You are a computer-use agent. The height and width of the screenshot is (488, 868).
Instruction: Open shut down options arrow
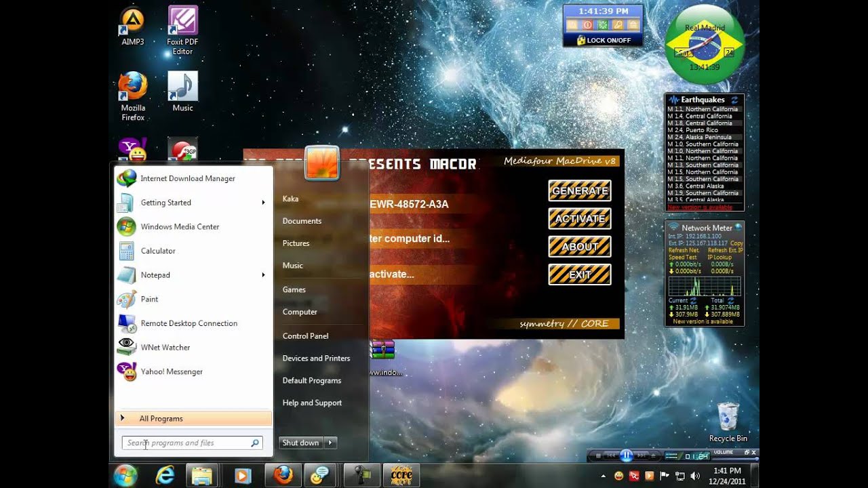tap(330, 443)
